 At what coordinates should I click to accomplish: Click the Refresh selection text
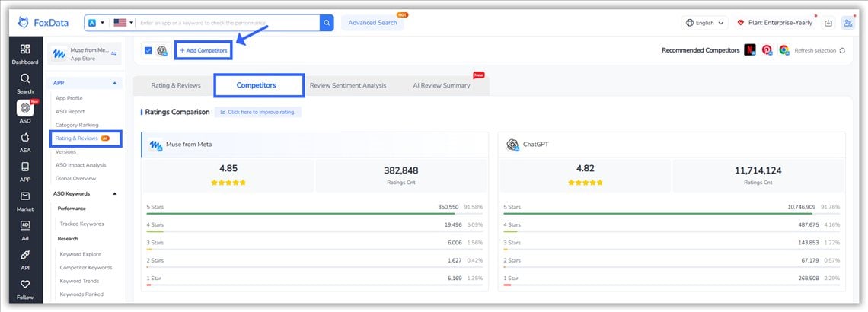click(815, 50)
